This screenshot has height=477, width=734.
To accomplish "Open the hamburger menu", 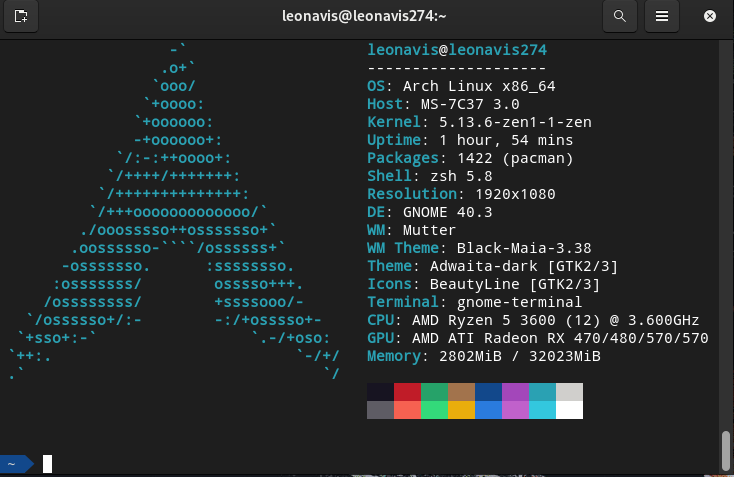I will click(661, 16).
